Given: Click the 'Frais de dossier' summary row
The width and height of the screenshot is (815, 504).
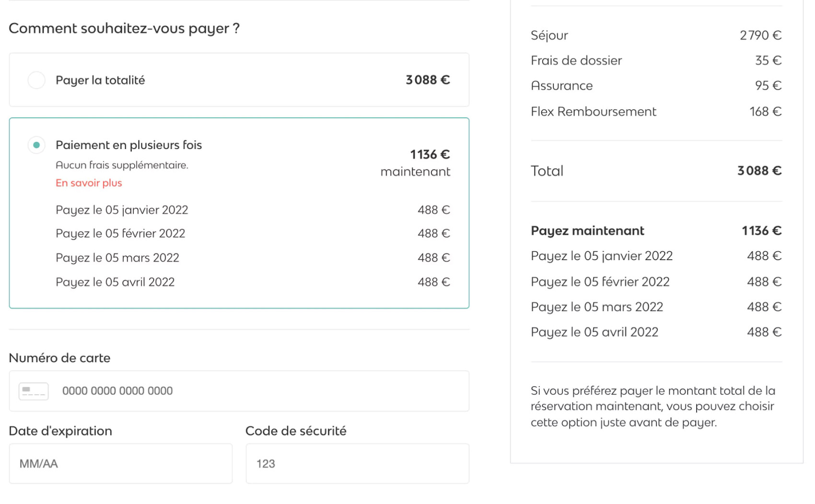Looking at the screenshot, I should (x=652, y=60).
